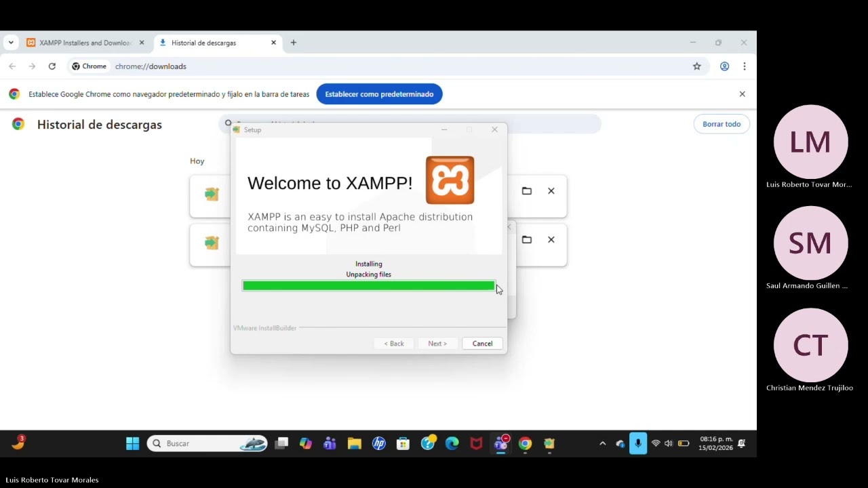The height and width of the screenshot is (488, 868).
Task: Show hidden system tray icons
Action: (602, 443)
